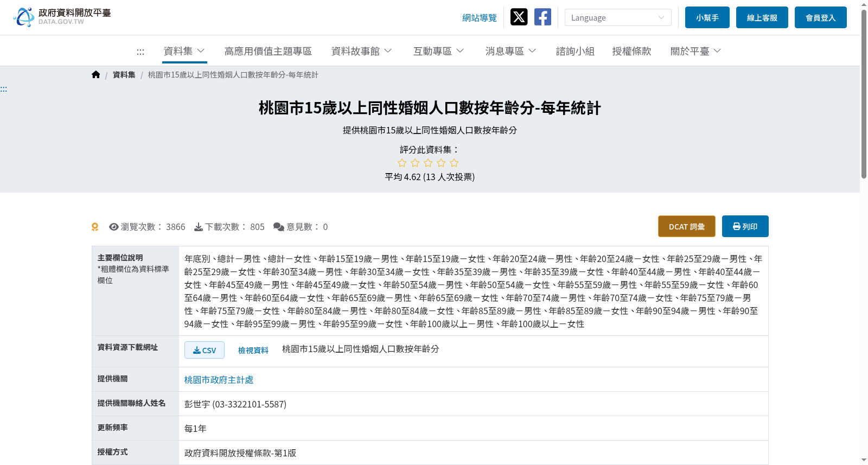Go to home via breadcrumb house icon
The image size is (868, 465).
[96, 74]
